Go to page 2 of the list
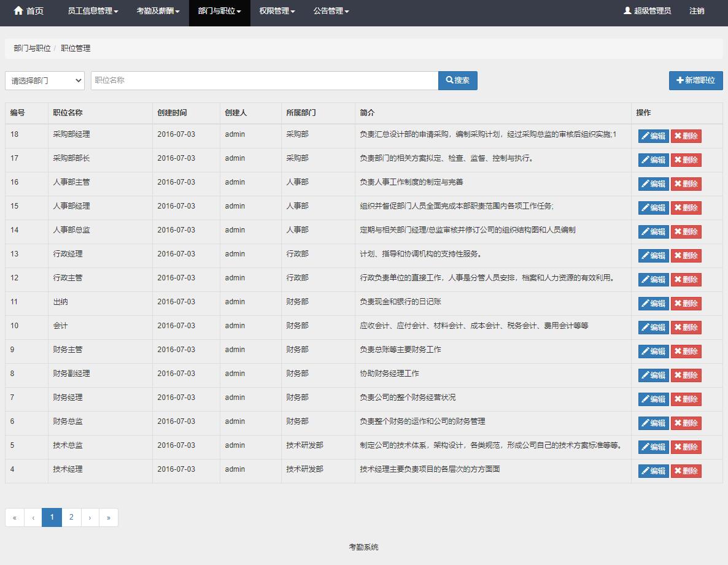The width and height of the screenshot is (728, 565). [71, 517]
